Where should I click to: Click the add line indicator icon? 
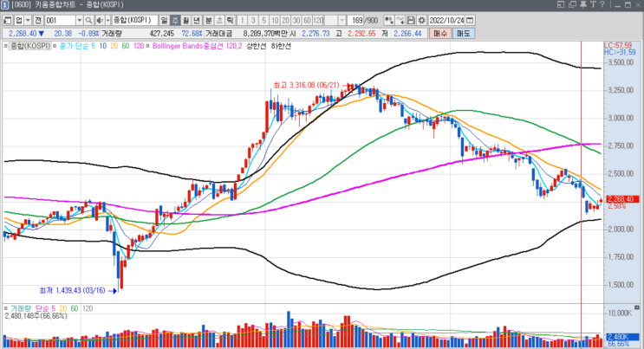point(400,20)
